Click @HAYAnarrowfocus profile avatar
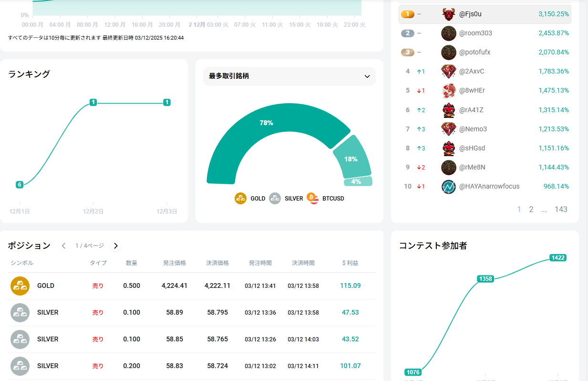 [x=448, y=186]
